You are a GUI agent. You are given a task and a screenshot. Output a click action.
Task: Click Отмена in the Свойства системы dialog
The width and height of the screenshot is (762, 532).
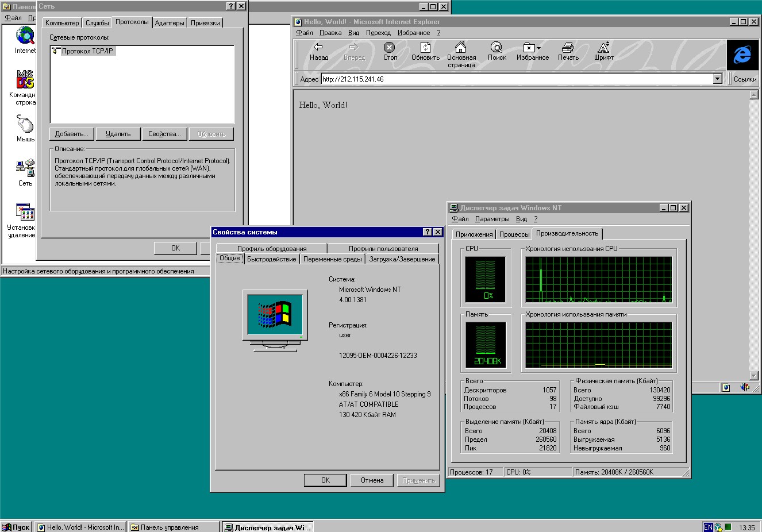(x=372, y=480)
